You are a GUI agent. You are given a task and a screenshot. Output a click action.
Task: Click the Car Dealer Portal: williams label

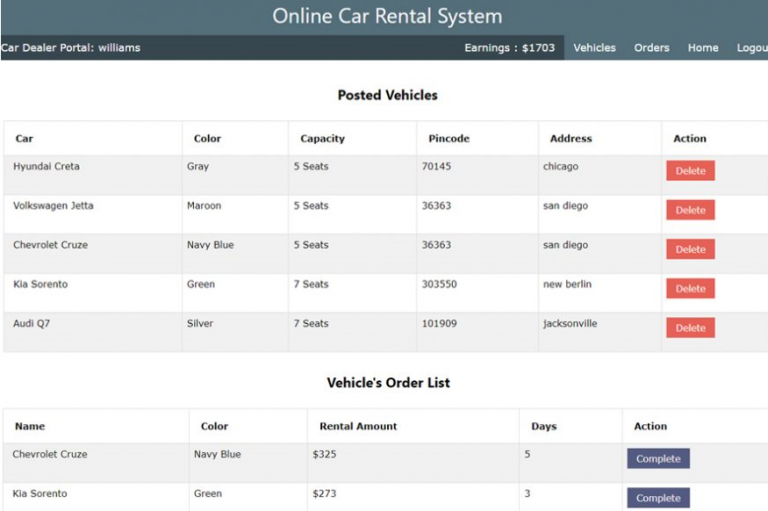pos(71,48)
